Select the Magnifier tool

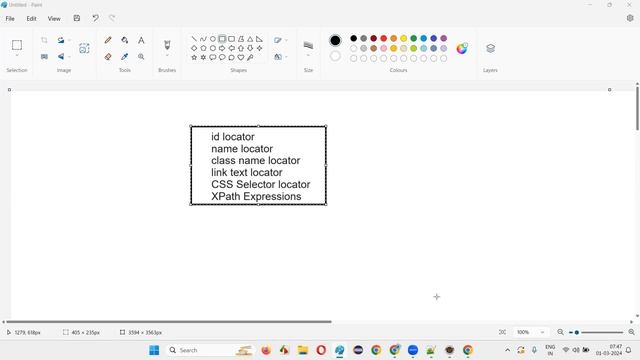point(141,57)
